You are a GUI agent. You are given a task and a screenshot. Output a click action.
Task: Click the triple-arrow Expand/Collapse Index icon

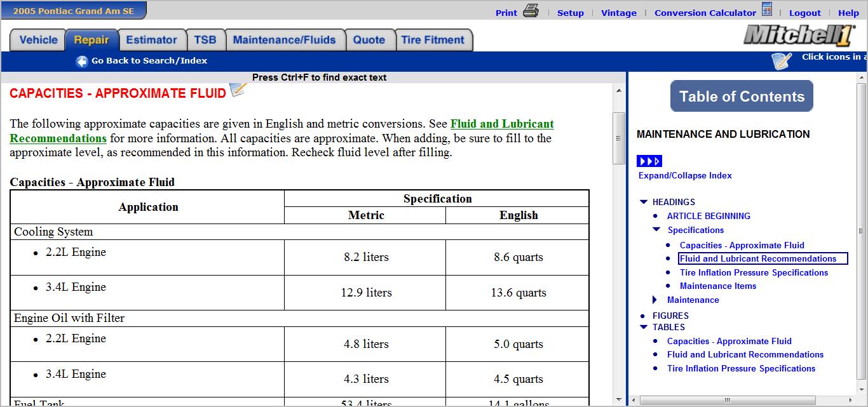click(x=649, y=161)
